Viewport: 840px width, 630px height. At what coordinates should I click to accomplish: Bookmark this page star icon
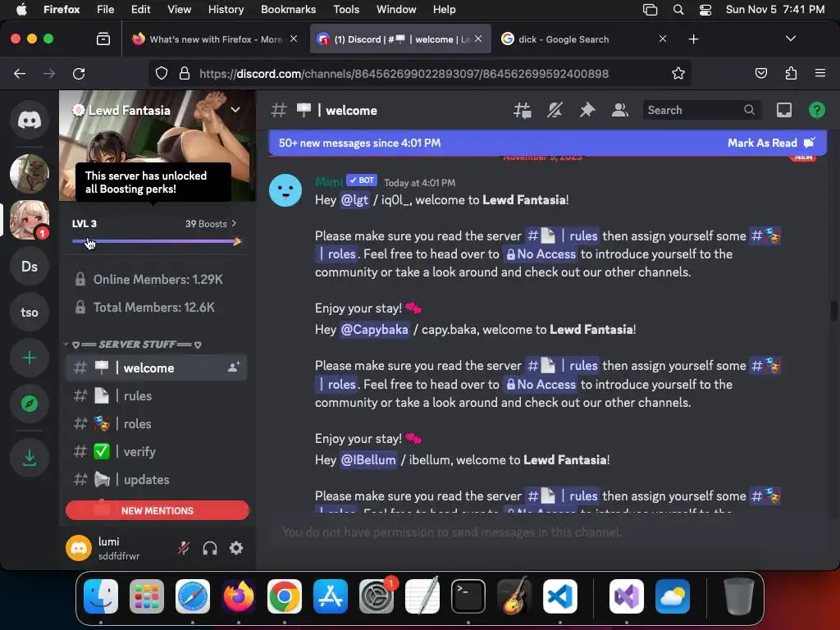[x=678, y=73]
